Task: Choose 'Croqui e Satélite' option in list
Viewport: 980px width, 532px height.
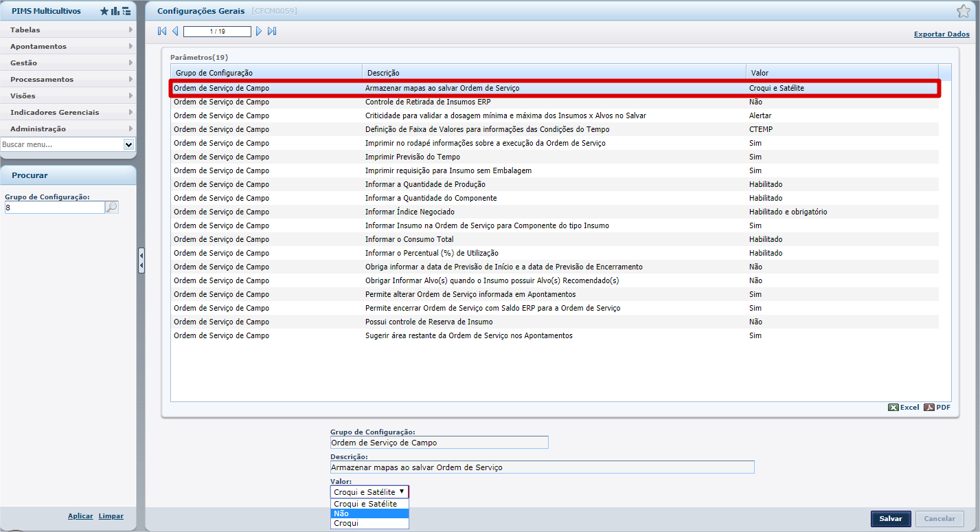Action: pyautogui.click(x=369, y=504)
